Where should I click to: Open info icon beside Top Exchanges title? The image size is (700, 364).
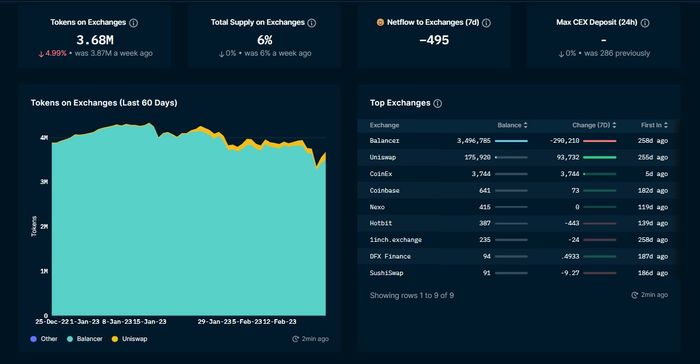(x=438, y=103)
